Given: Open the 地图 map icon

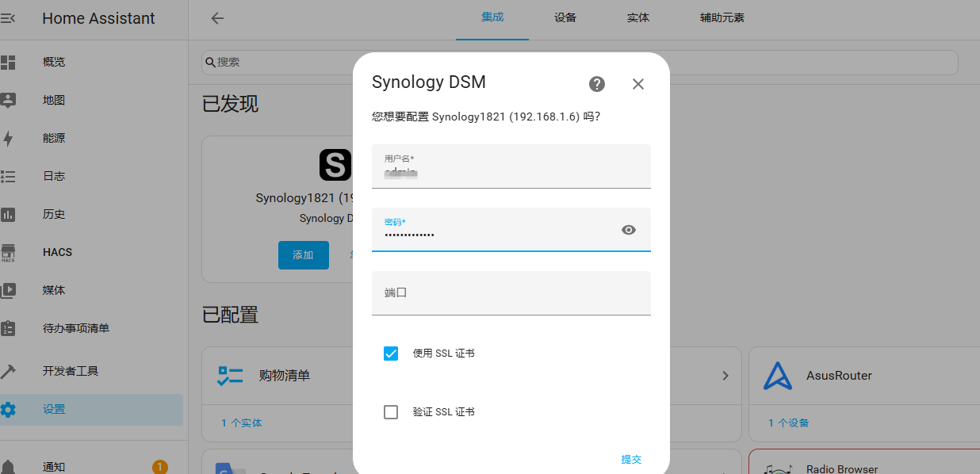Looking at the screenshot, I should [8, 100].
